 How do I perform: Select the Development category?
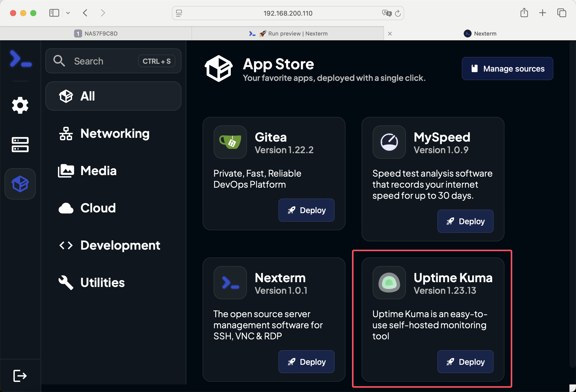113,245
